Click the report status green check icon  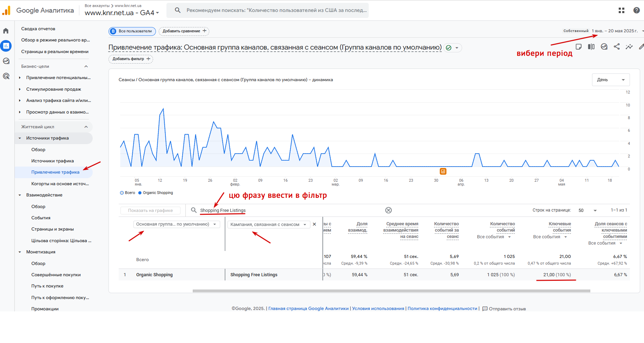448,48
